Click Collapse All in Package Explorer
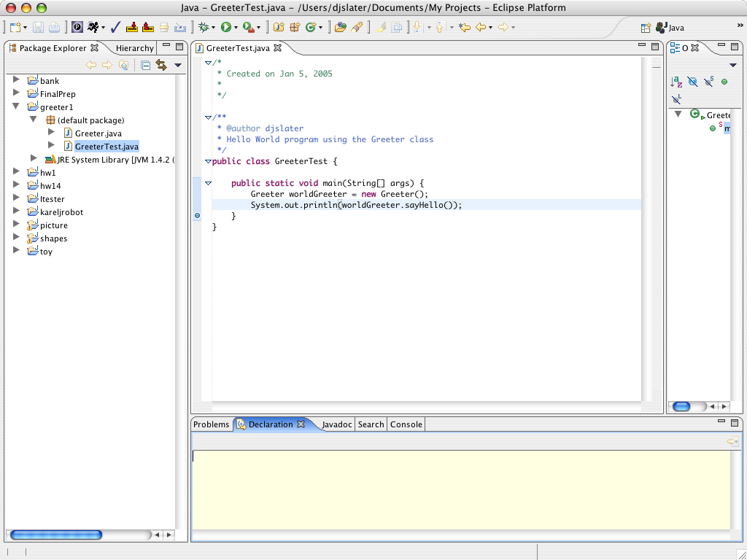 (x=145, y=65)
